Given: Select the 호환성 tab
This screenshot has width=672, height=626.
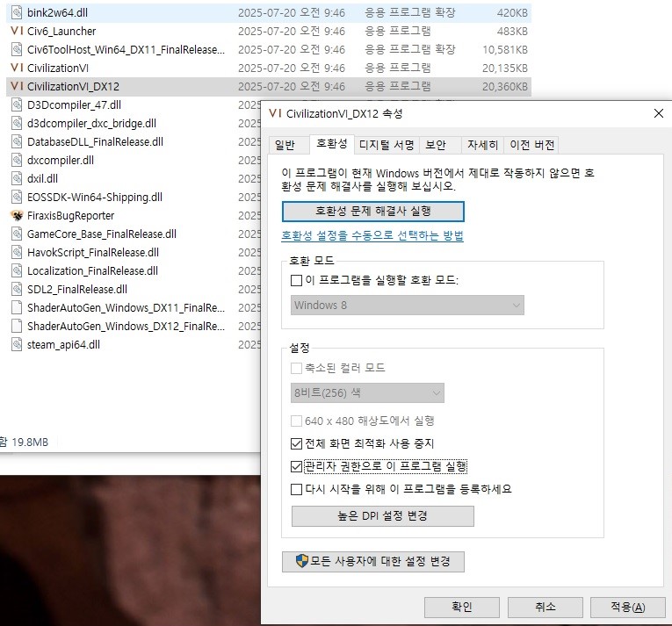Looking at the screenshot, I should click(332, 144).
